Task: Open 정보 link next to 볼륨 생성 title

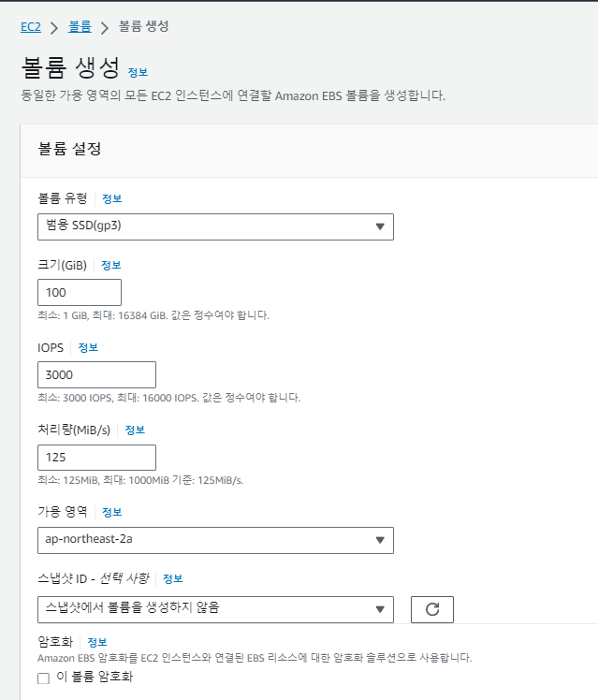Action: 138,72
